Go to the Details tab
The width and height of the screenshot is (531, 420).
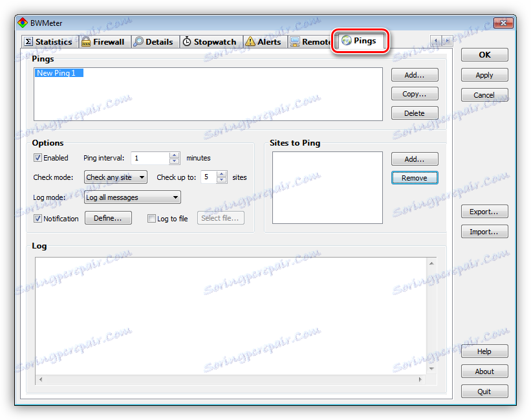pos(155,41)
